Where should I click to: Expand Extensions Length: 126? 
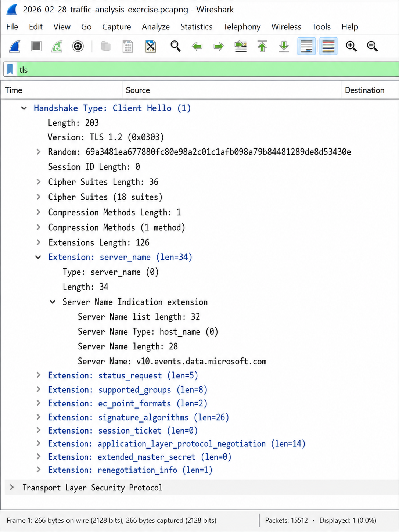(38, 242)
